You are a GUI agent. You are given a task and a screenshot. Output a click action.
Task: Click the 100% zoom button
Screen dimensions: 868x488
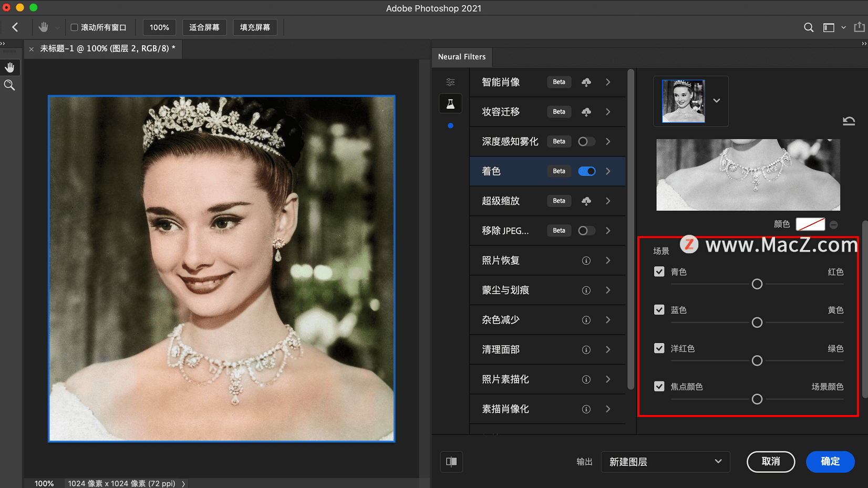tap(159, 27)
